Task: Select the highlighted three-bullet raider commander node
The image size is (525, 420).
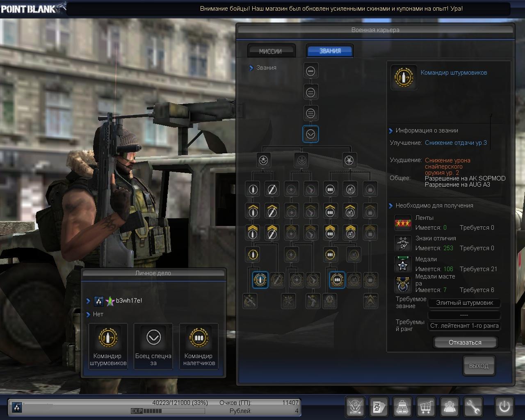Action: click(x=337, y=280)
